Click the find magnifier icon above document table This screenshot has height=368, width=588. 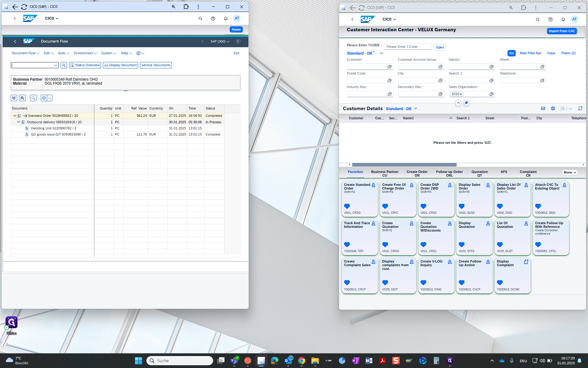(33, 98)
